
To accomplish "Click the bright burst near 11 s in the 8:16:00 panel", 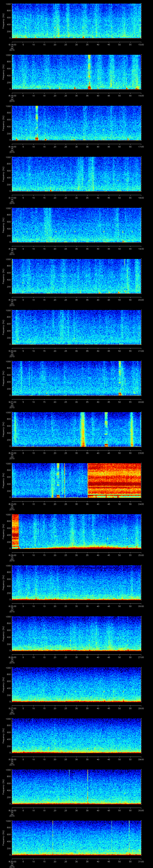I will [37, 123].
